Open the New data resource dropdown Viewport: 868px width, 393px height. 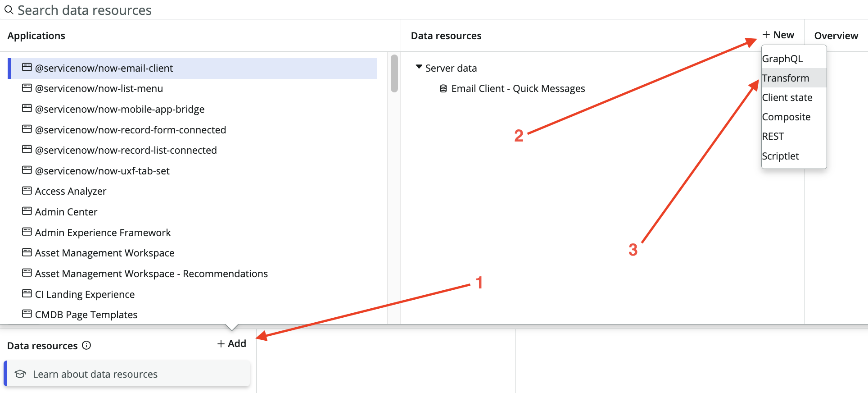coord(778,35)
